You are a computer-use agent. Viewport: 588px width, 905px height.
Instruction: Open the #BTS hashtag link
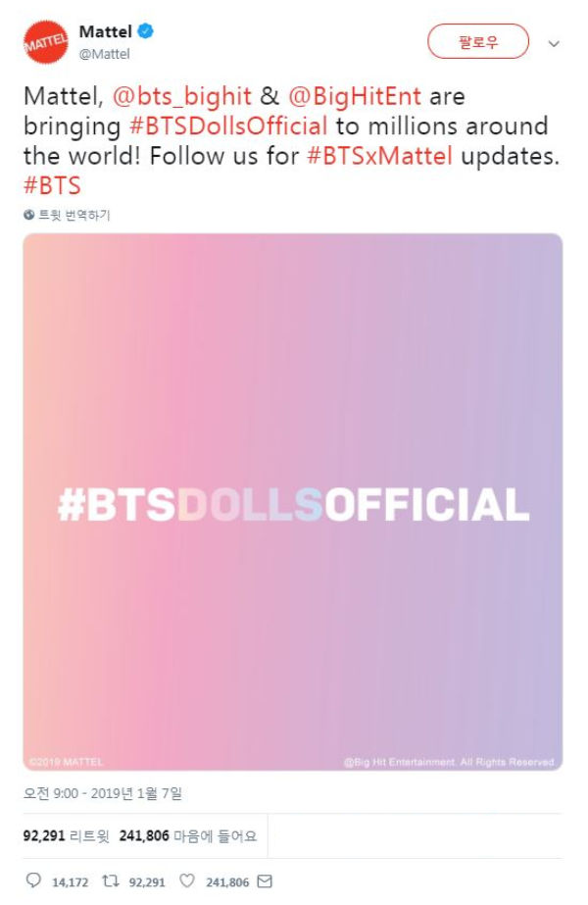(52, 186)
